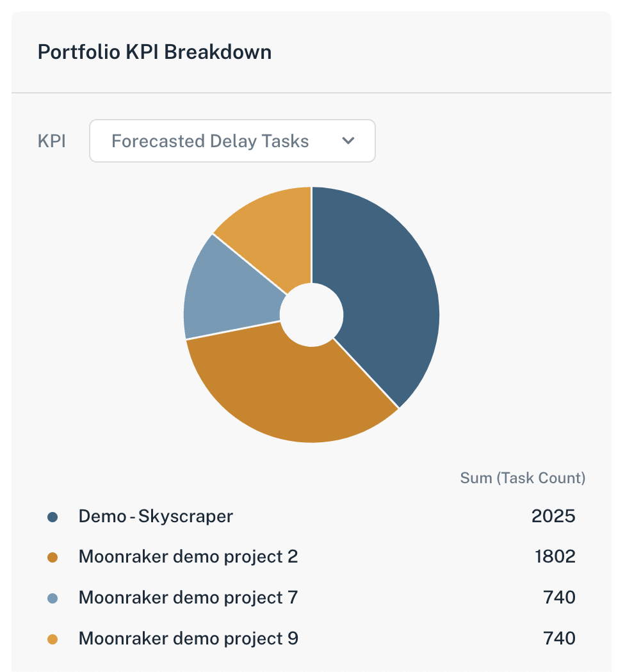
Task: Click the Moonraker demo project 2 label
Action: point(188,557)
